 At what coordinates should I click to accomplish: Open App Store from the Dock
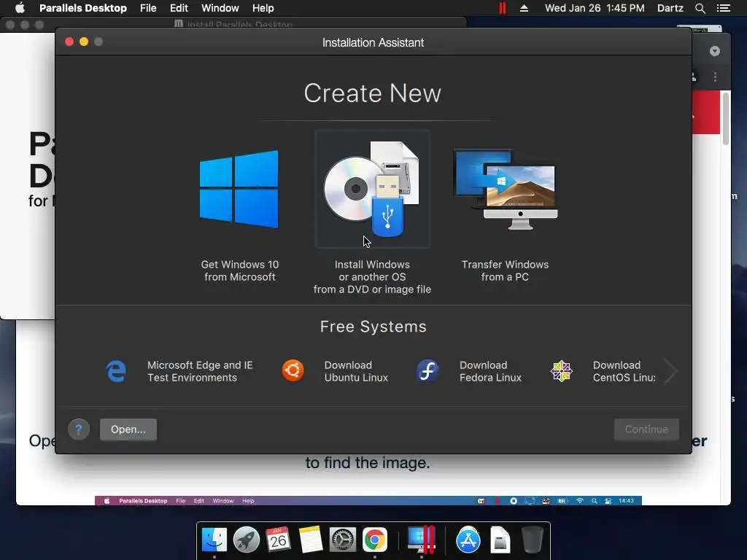point(468,540)
